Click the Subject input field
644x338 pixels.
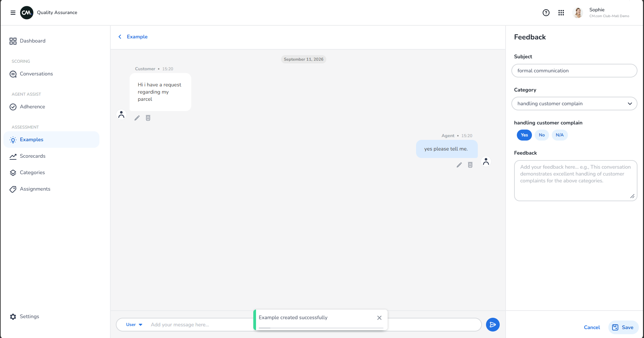(574, 71)
